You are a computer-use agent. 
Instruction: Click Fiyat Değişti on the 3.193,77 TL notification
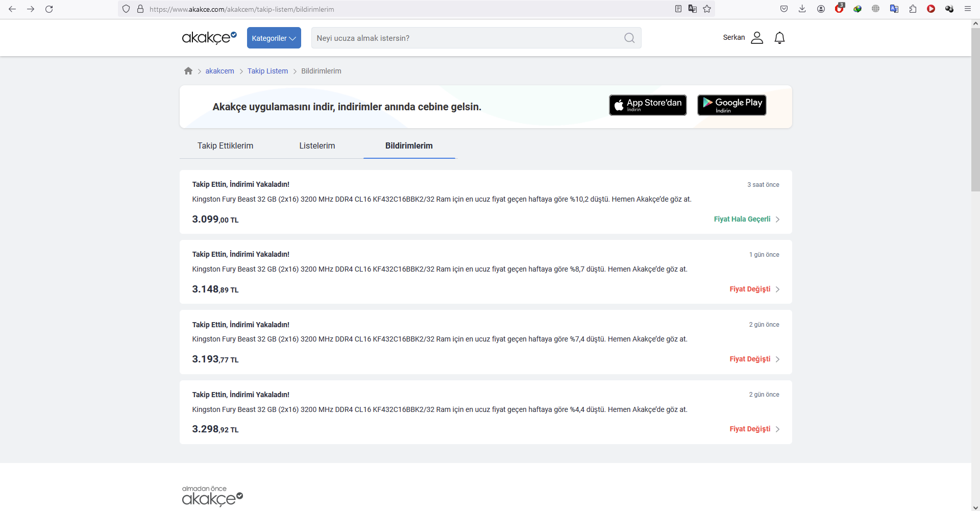coord(750,359)
